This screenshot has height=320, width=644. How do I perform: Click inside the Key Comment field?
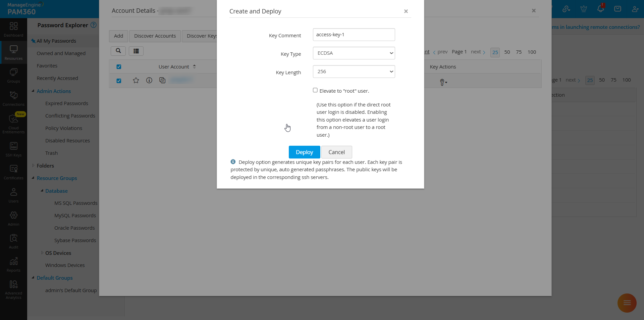pos(354,34)
